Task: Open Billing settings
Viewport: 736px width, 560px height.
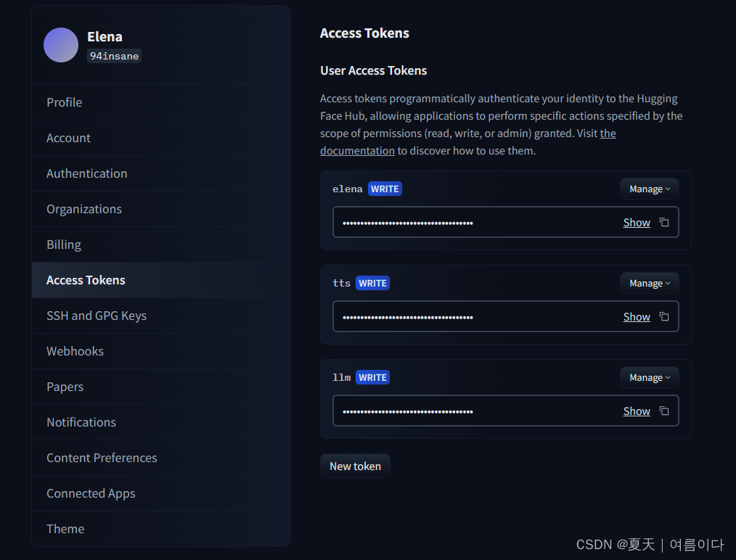Action: pyautogui.click(x=161, y=245)
